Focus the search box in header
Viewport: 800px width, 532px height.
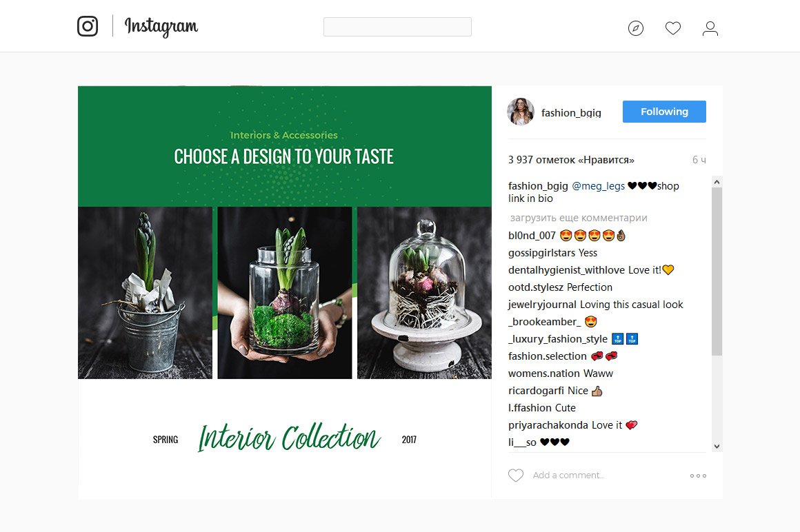tap(397, 27)
